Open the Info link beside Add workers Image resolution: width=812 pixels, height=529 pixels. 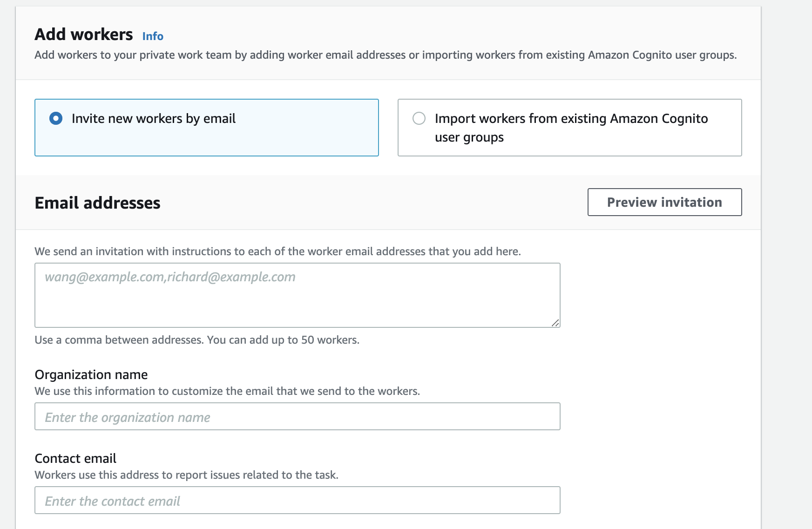[153, 36]
